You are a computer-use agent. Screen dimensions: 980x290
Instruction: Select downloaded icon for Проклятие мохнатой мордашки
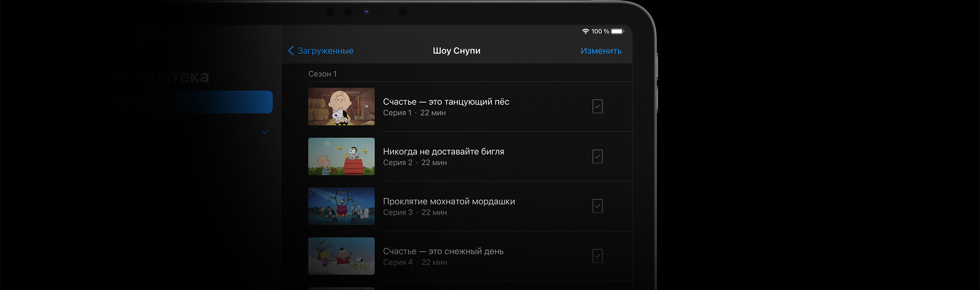tap(597, 206)
